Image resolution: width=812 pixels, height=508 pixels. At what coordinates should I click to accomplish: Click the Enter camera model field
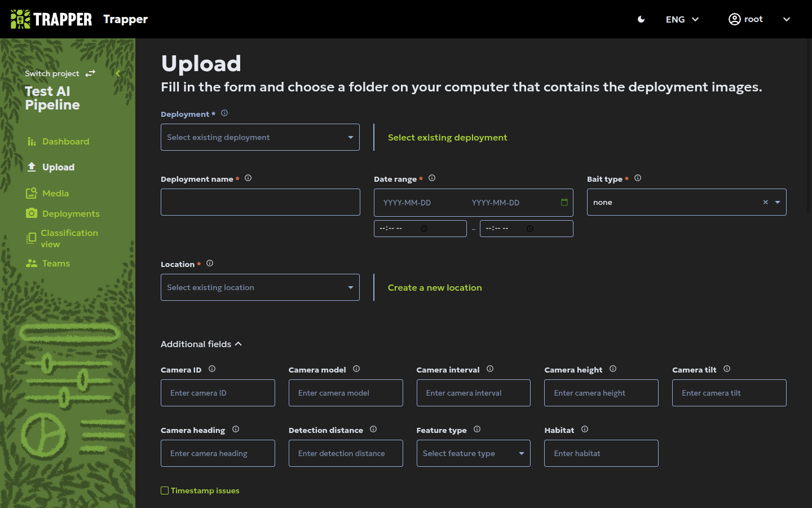tap(346, 393)
